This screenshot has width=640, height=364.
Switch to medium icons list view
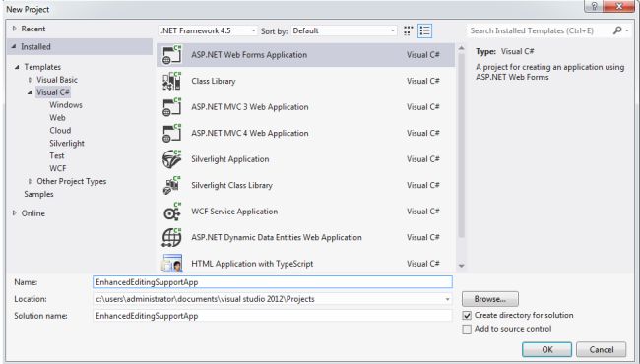pyautogui.click(x=425, y=30)
